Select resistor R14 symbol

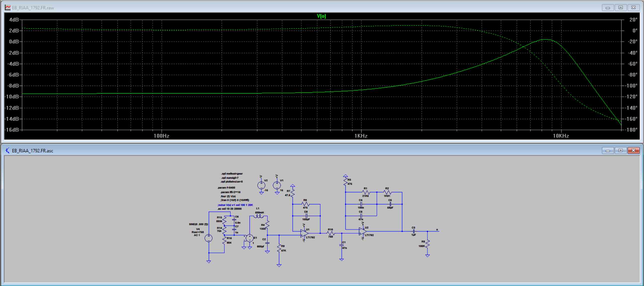tap(225, 230)
